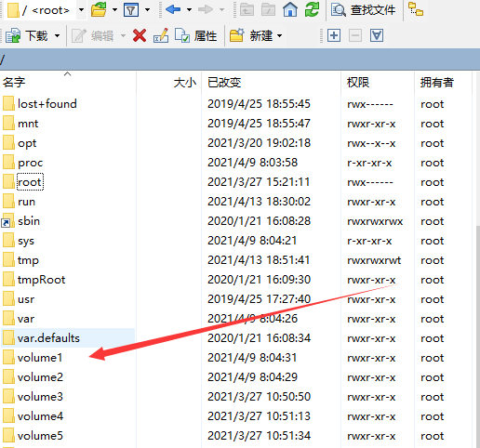Viewport: 480px width, 448px height.
Task: Click the red Delete X icon
Action: [140, 35]
